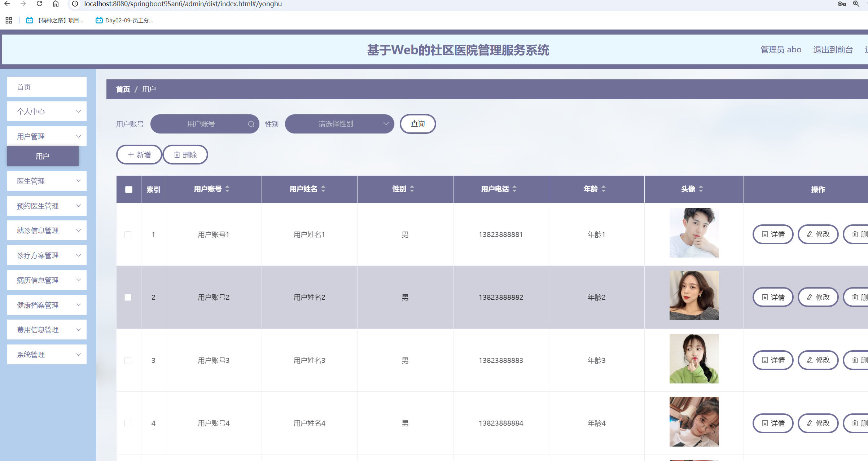This screenshot has width=868, height=461.
Task: Check the select-all checkbox in table header
Action: click(x=129, y=189)
